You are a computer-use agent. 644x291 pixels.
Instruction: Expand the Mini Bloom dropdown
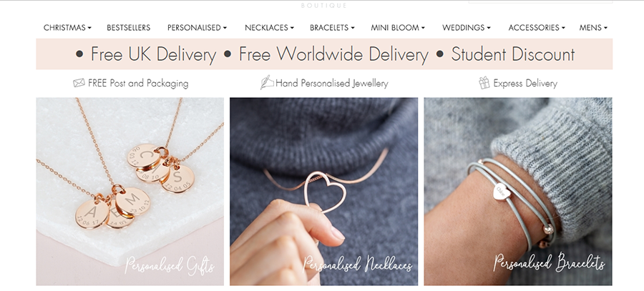(x=398, y=27)
